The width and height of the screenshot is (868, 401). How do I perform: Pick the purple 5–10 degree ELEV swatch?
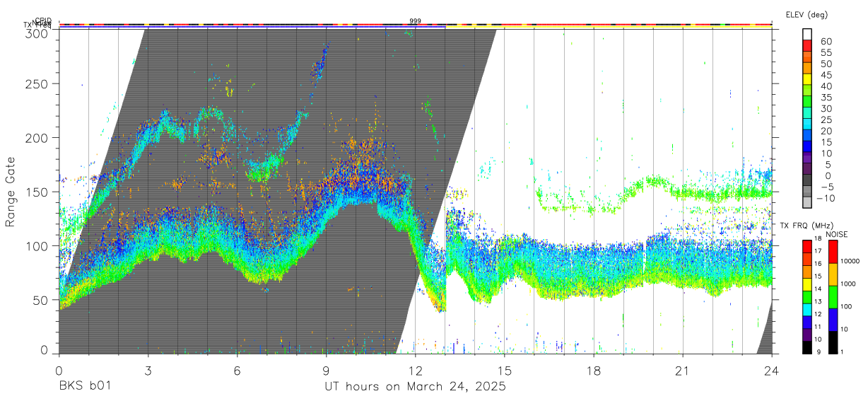pyautogui.click(x=808, y=159)
